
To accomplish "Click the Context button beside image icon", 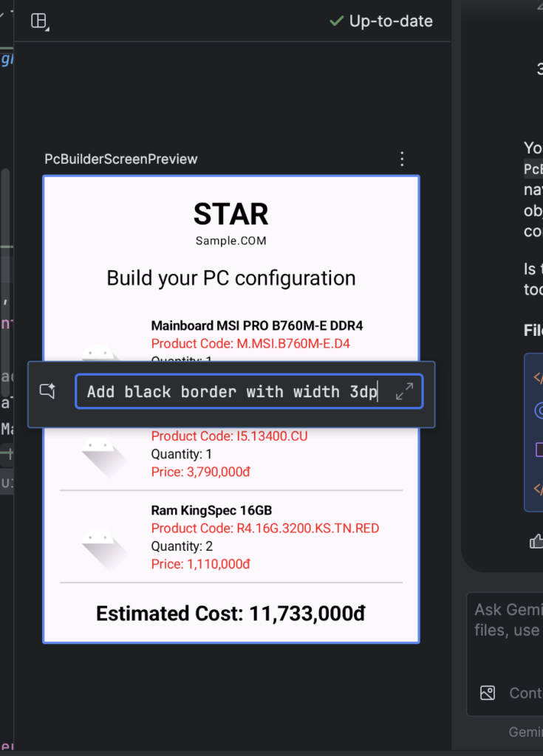I will coord(525,693).
